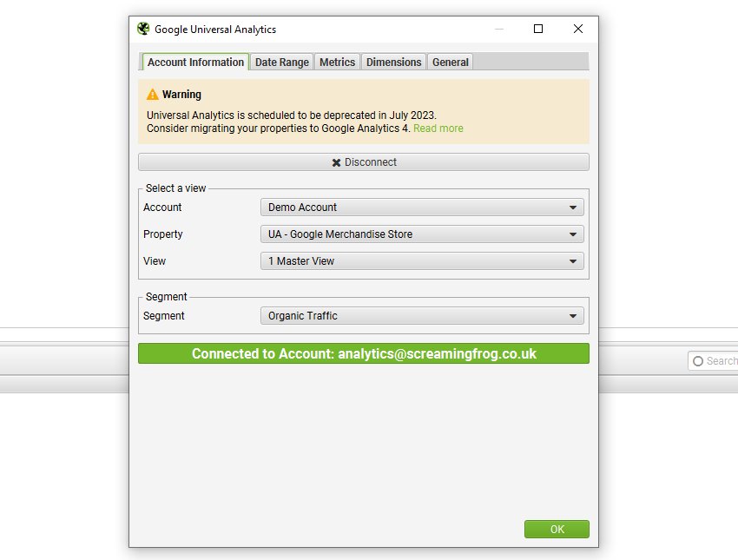Click the Google Universal Analytics window title
Image resolution: width=738 pixels, height=560 pixels.
click(x=215, y=30)
